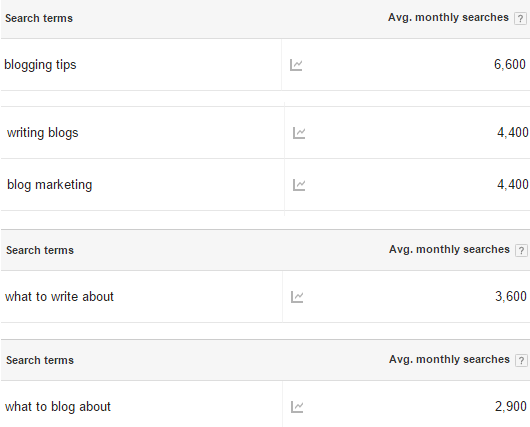This screenshot has width=530, height=427.
Task: Open trend chart icon for what to blog about
Action: (297, 407)
